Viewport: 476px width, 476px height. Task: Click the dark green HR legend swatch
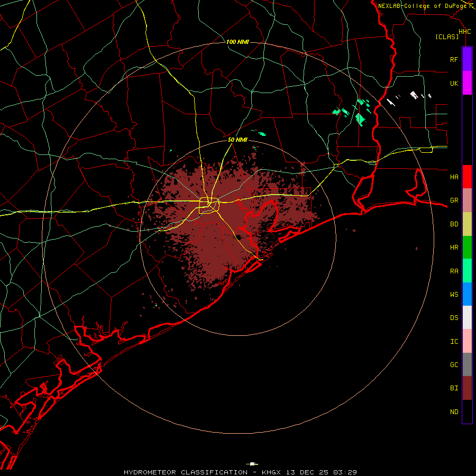click(467, 247)
